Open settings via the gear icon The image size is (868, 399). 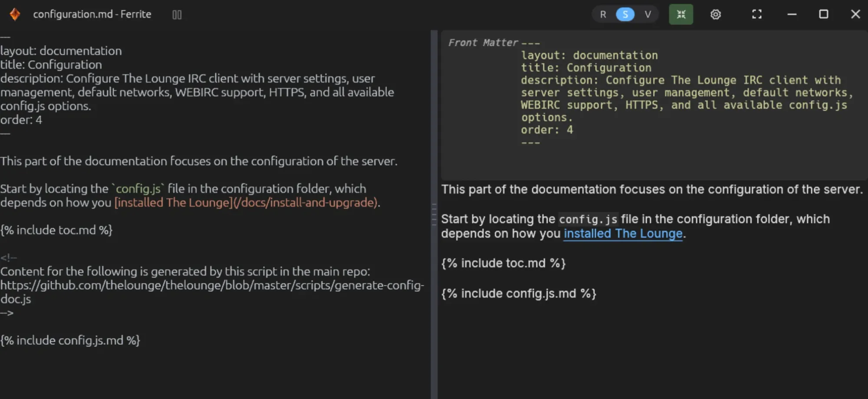pos(716,14)
